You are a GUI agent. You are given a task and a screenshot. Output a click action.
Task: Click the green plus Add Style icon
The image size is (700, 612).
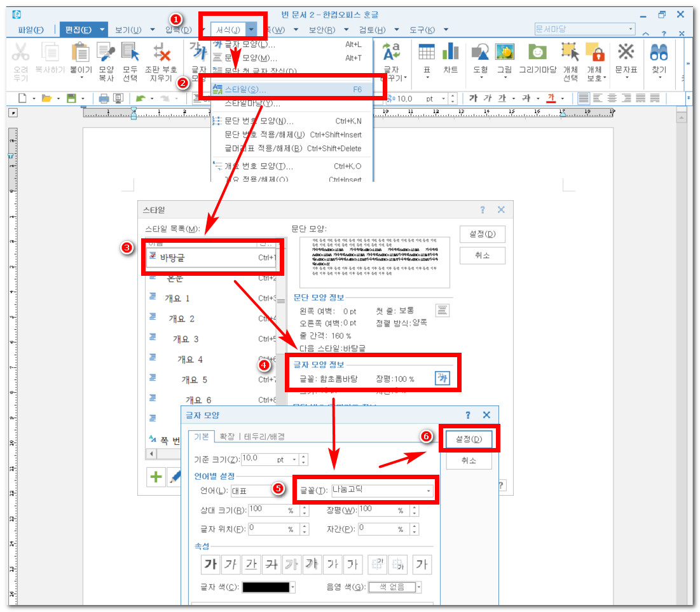156,477
